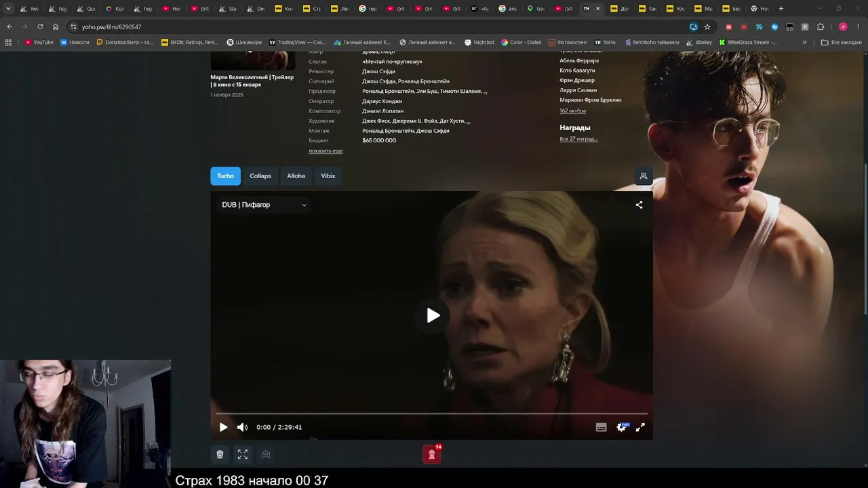This screenshot has height=488, width=868.
Task: View site information icon beside URL
Action: click(74, 27)
